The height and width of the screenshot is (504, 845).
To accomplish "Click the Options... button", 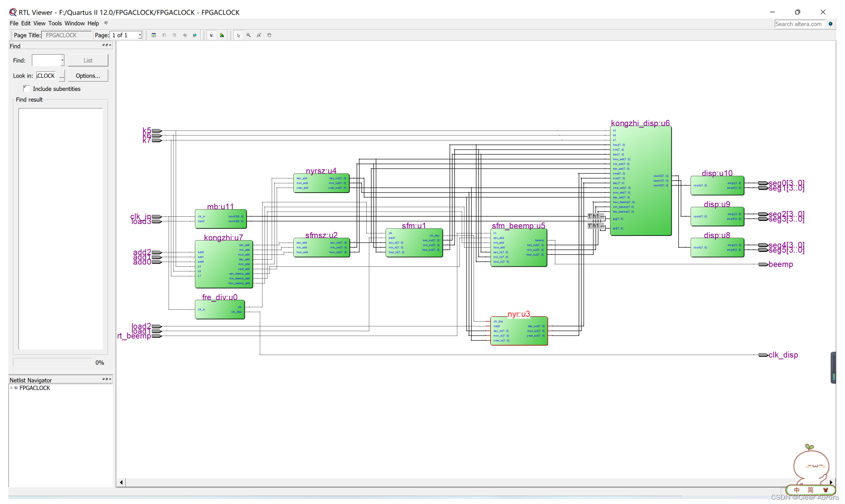I will click(x=88, y=75).
